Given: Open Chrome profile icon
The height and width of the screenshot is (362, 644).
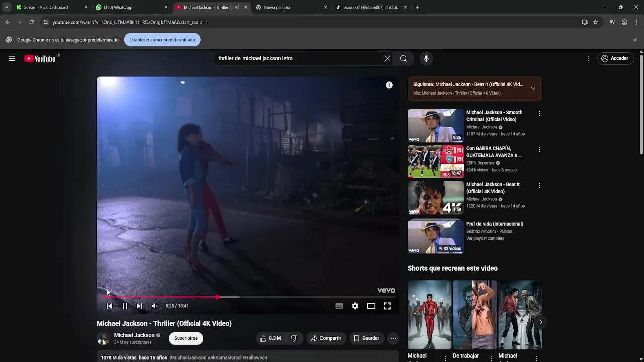Looking at the screenshot, I should point(624,22).
